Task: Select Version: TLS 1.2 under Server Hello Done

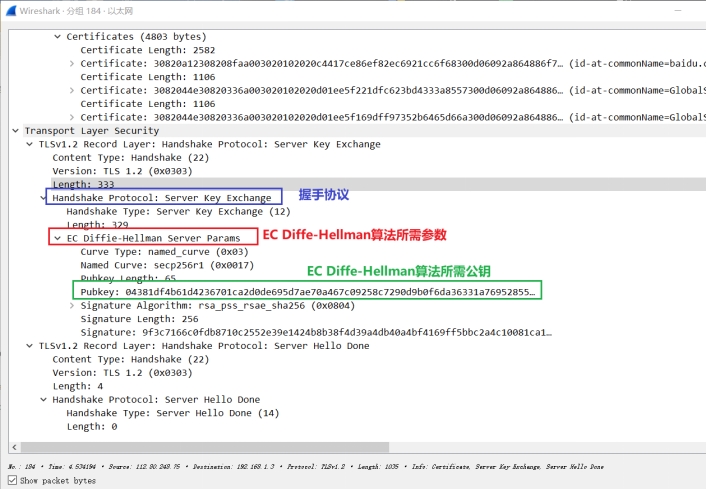Action: pos(122,373)
